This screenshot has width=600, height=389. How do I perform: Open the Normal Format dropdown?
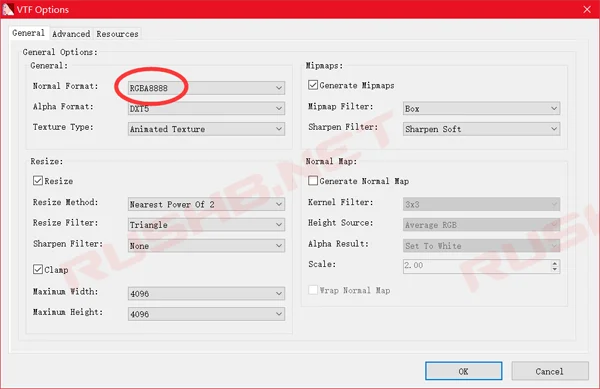click(x=206, y=88)
